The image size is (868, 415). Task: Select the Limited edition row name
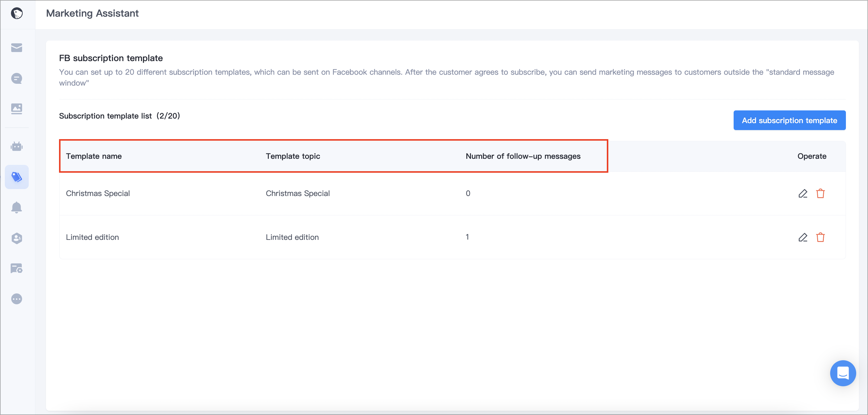pyautogui.click(x=92, y=237)
